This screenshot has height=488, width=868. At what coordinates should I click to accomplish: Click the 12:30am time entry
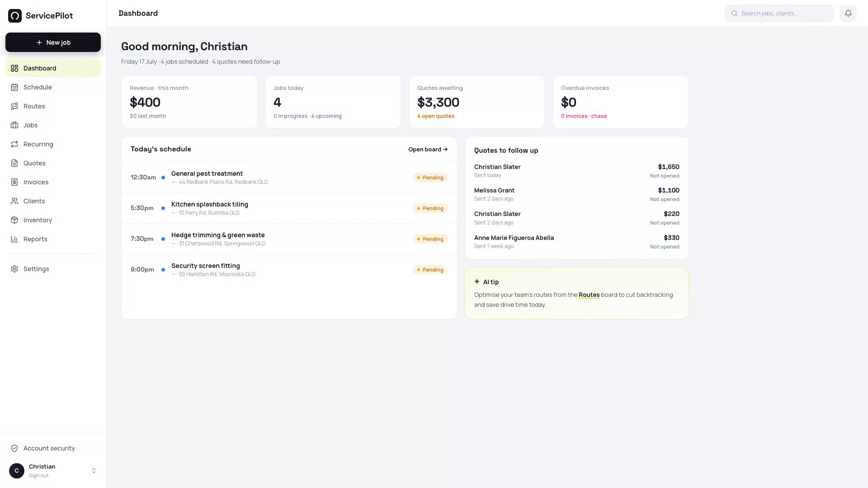(143, 178)
